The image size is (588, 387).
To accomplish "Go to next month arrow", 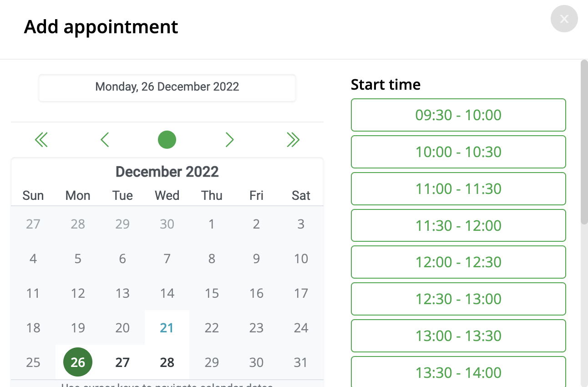I will click(229, 140).
